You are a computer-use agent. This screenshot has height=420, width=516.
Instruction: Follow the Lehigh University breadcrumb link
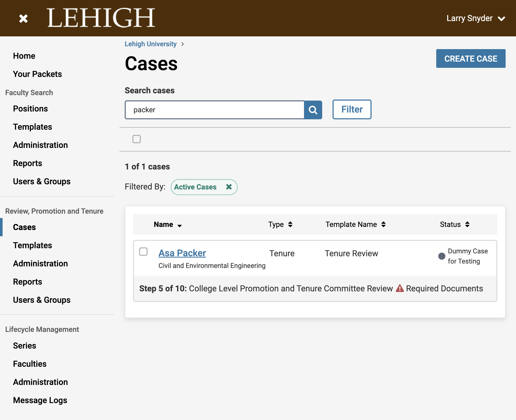tap(150, 44)
